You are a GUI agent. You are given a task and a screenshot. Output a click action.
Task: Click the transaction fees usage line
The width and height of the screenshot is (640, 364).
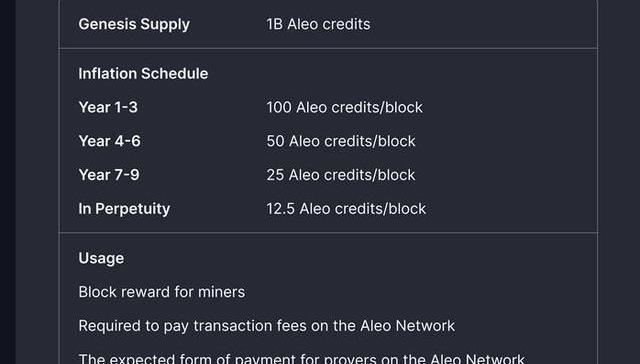267,326
